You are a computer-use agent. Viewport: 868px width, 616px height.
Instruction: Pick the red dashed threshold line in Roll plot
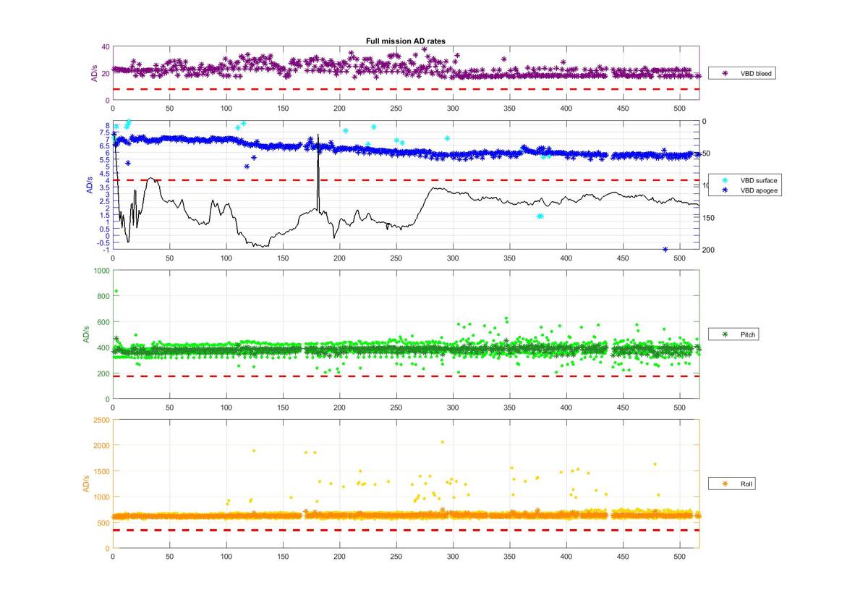click(405, 530)
